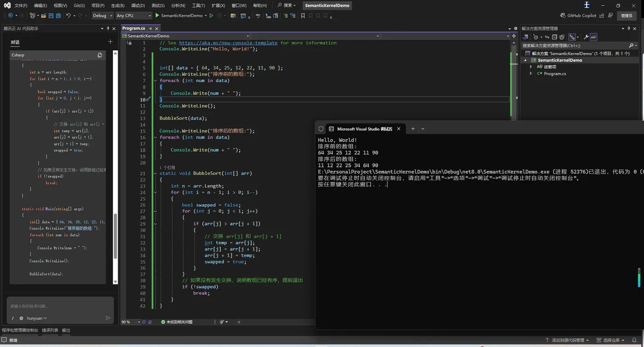644x347 pixels.
Task: Click the Undo icon in the toolbar
Action: click(68, 16)
